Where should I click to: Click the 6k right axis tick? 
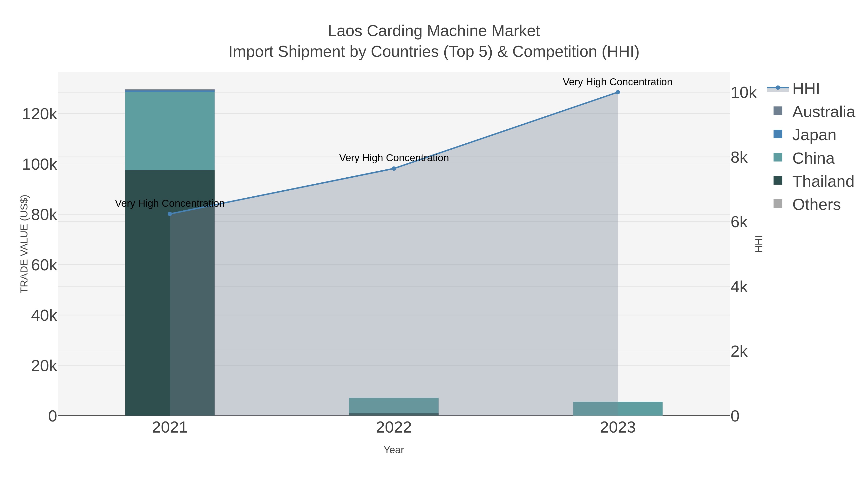click(x=739, y=222)
